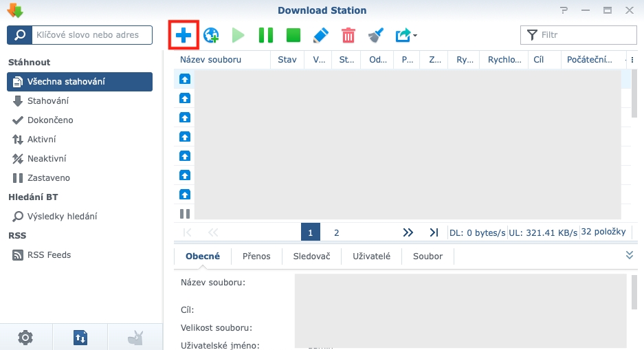Viewport: 644px width, 350px height.
Task: Click the add download by URL globe icon
Action: pyautogui.click(x=211, y=35)
